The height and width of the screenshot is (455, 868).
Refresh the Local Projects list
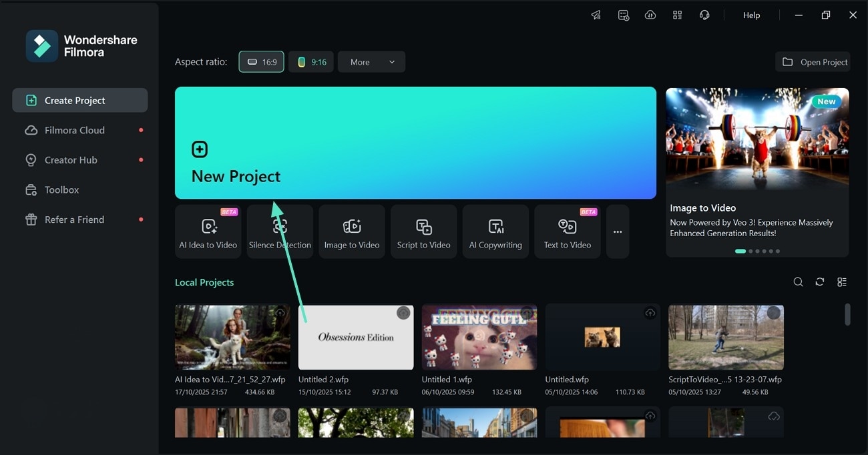pos(820,282)
